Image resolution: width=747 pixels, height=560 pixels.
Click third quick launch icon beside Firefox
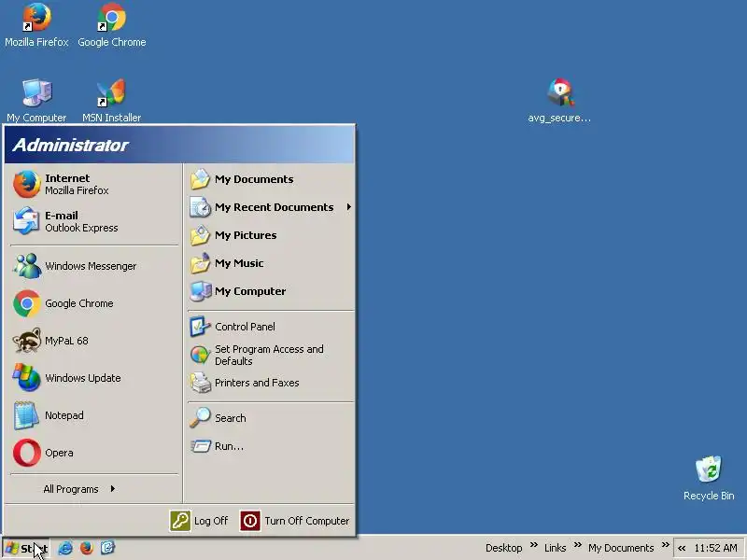pyautogui.click(x=107, y=548)
